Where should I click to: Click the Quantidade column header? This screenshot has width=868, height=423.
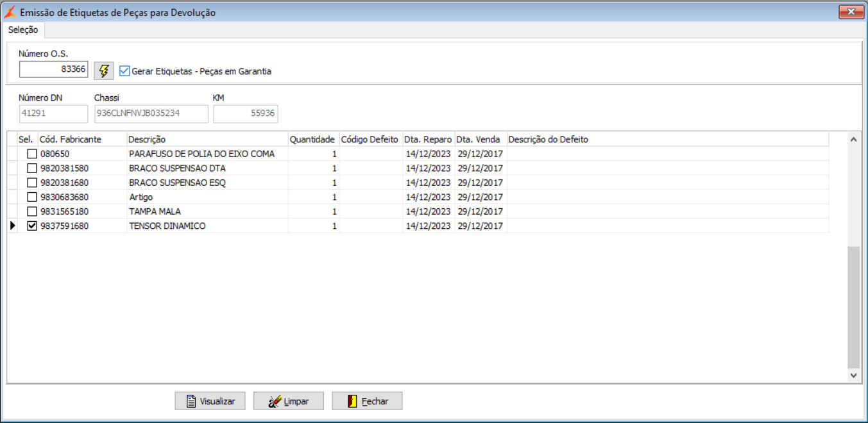click(x=314, y=139)
